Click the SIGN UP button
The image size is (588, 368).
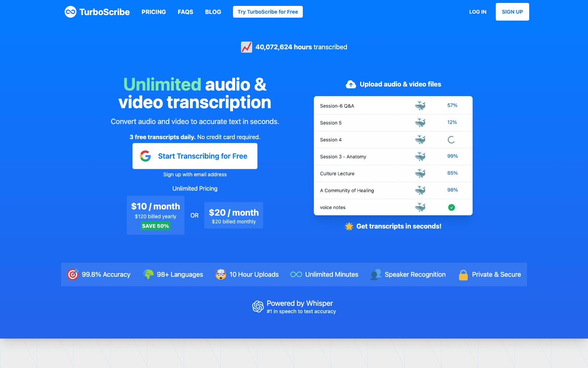click(512, 12)
